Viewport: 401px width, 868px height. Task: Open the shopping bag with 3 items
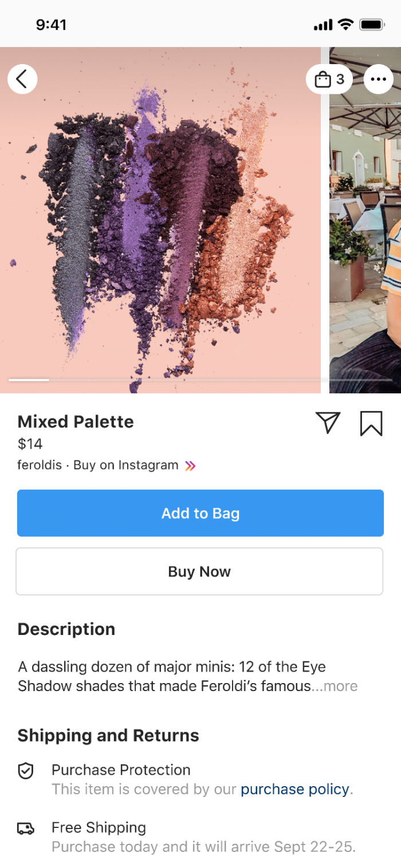[x=329, y=79]
